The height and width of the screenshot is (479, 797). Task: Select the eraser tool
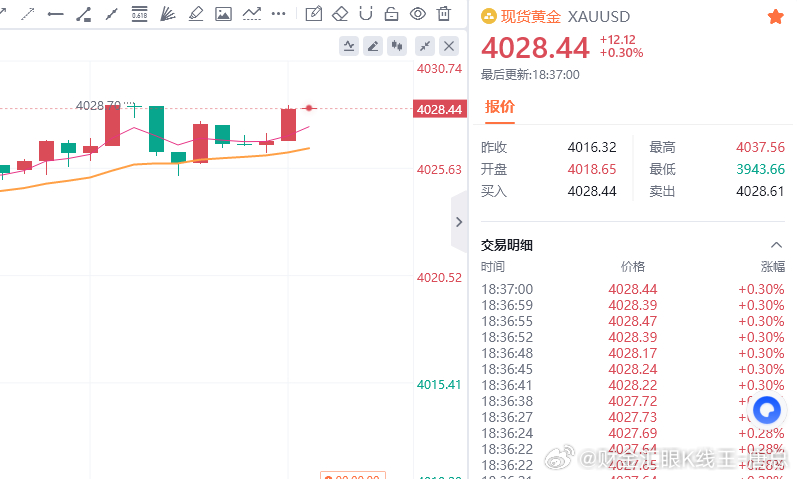pos(340,14)
